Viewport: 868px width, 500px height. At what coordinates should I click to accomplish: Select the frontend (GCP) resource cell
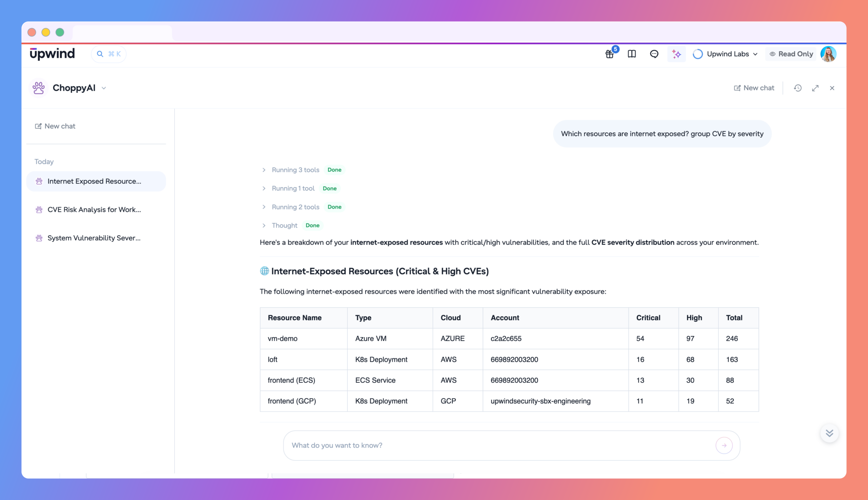pyautogui.click(x=304, y=401)
